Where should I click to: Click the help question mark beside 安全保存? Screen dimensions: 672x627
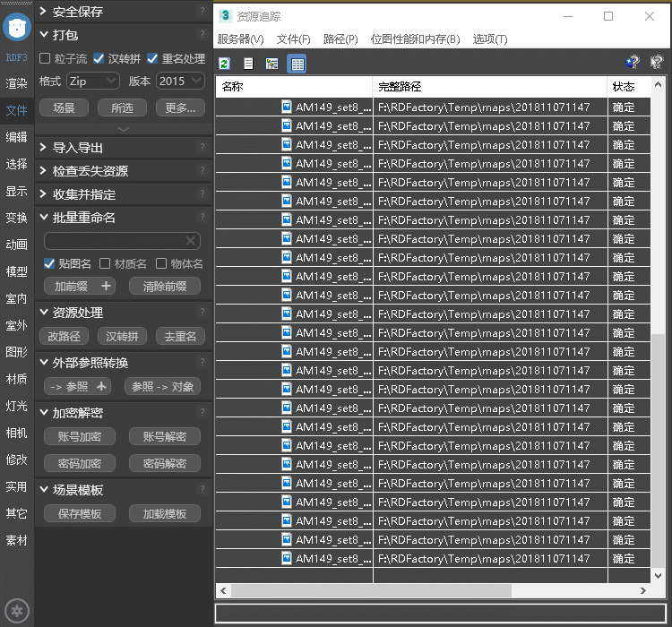[x=202, y=11]
